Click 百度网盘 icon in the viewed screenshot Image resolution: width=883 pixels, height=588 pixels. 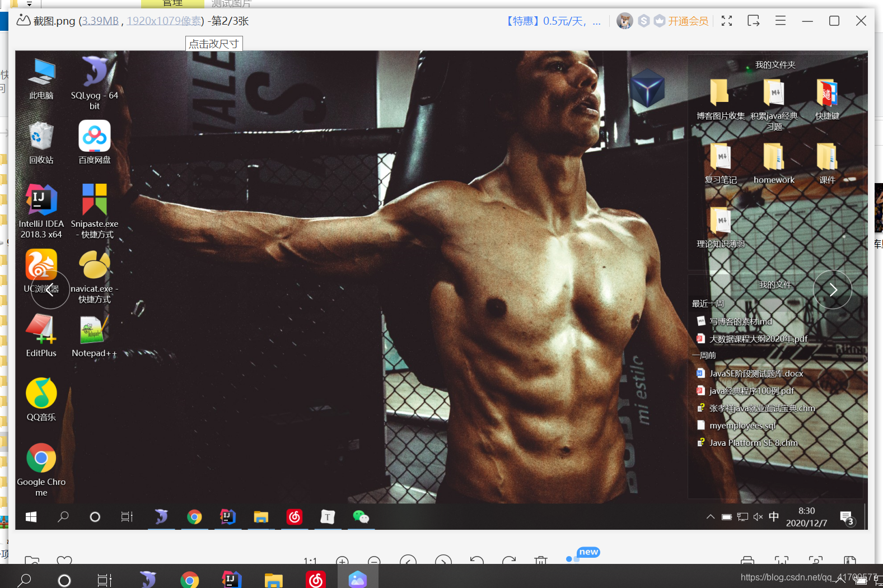95,142
